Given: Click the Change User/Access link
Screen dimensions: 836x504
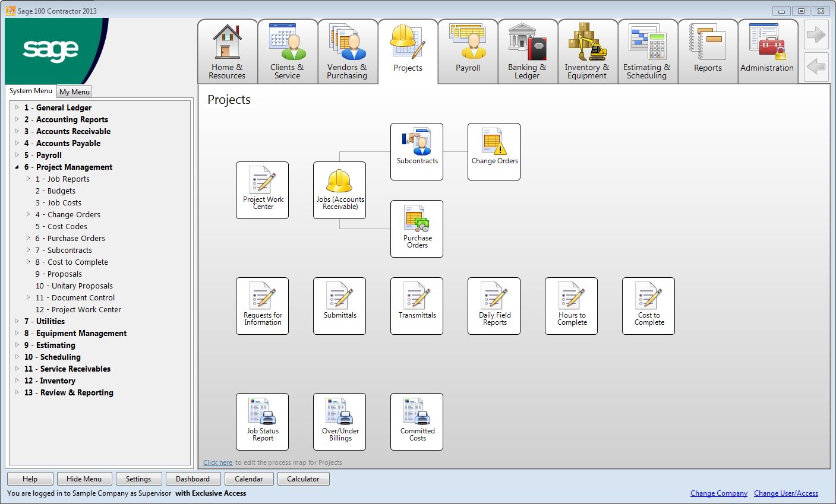Looking at the screenshot, I should coord(786,493).
